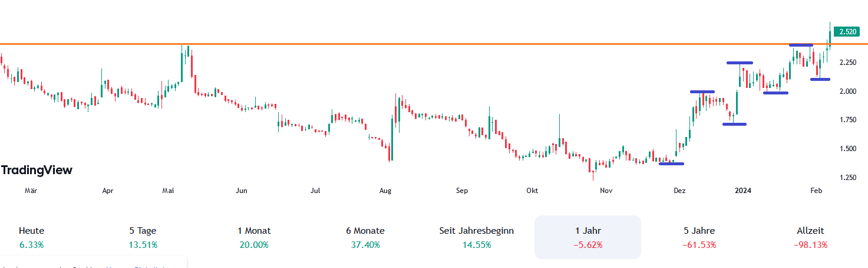Click the 2024 label on the time axis

click(x=742, y=191)
